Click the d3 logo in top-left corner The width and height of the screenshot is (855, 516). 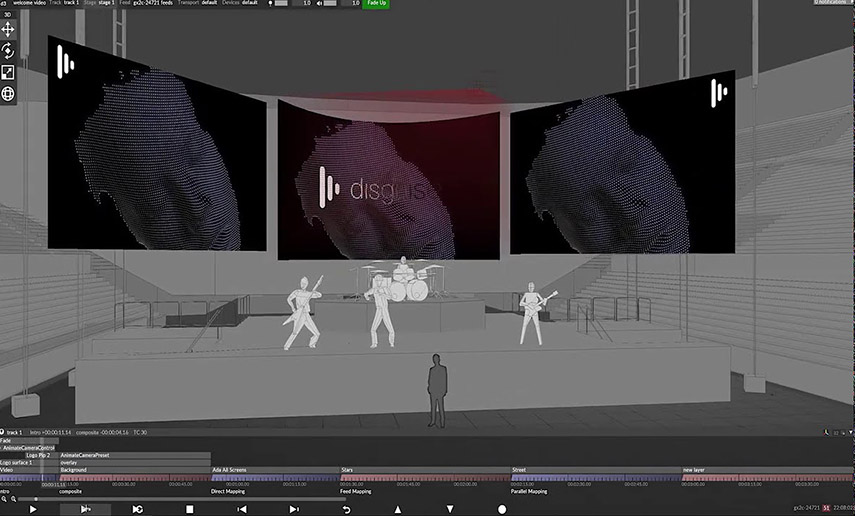3,3
